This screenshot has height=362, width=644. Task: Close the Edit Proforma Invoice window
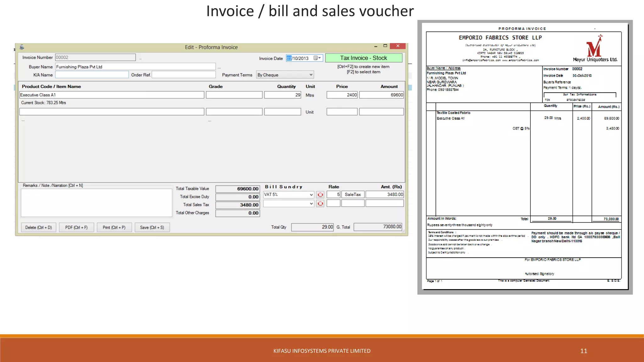tap(398, 46)
